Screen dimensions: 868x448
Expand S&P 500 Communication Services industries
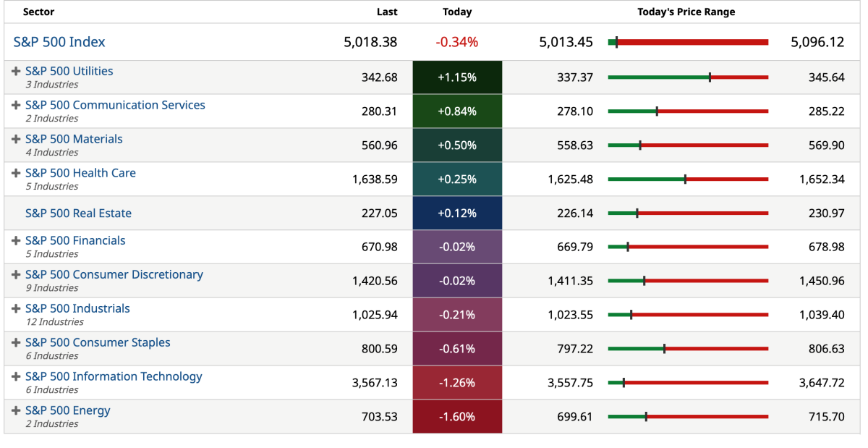[x=16, y=105]
